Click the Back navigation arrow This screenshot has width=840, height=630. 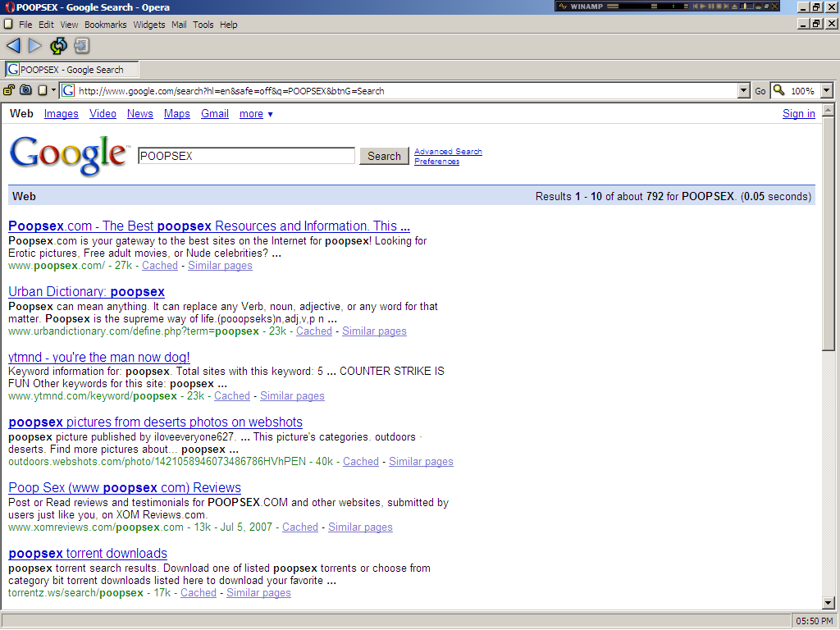(13, 46)
